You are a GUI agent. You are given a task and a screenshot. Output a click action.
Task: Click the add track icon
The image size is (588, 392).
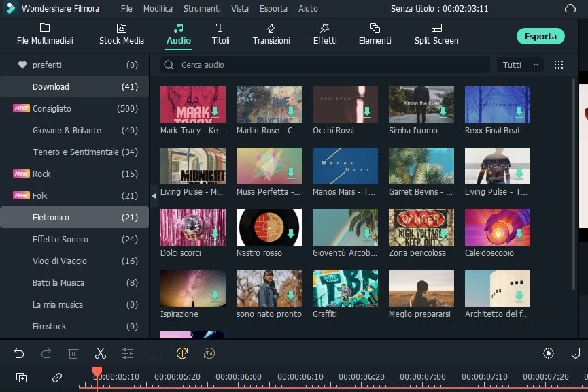pos(21,378)
